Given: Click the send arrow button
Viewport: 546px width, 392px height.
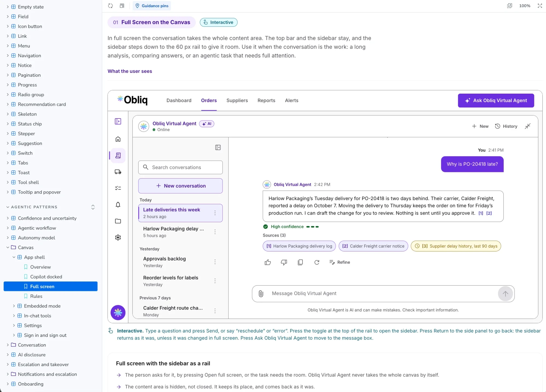Looking at the screenshot, I should coord(505,294).
